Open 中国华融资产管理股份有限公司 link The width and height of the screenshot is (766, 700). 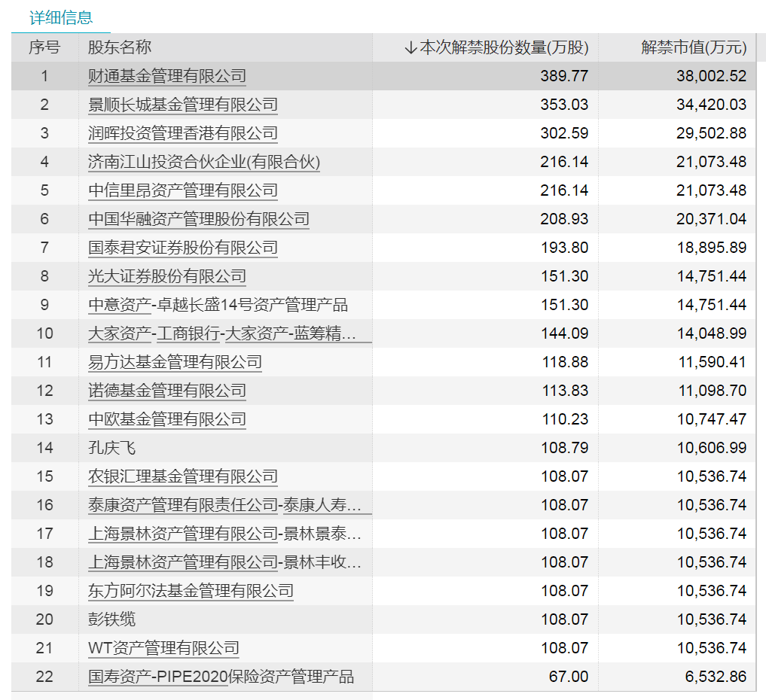click(199, 219)
